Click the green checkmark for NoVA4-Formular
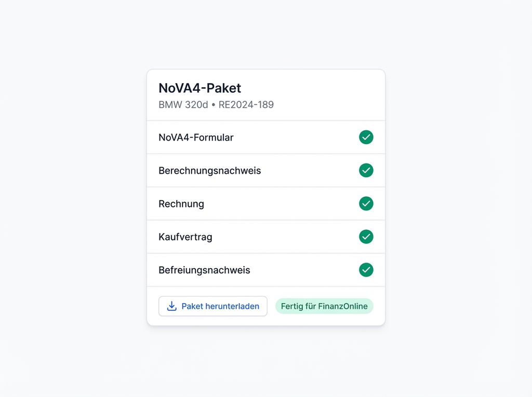 click(366, 138)
